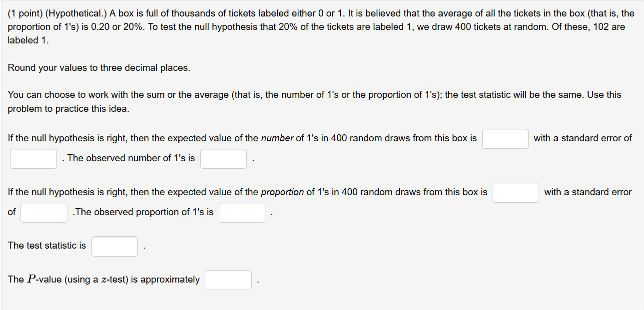
Task: Select the blank after 'observed proportion of 1's is'
Action: tap(242, 212)
